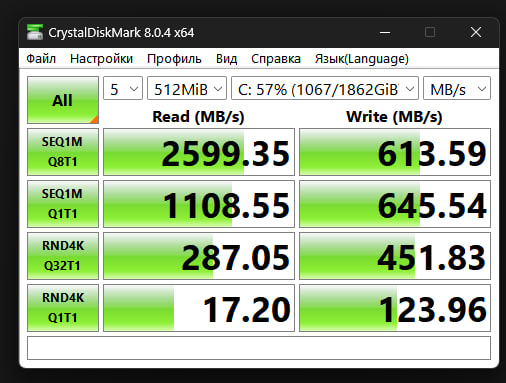The height and width of the screenshot is (383, 506).
Task: Click the SEQ1M Q8T1 write value 613.59
Action: pyautogui.click(x=395, y=152)
